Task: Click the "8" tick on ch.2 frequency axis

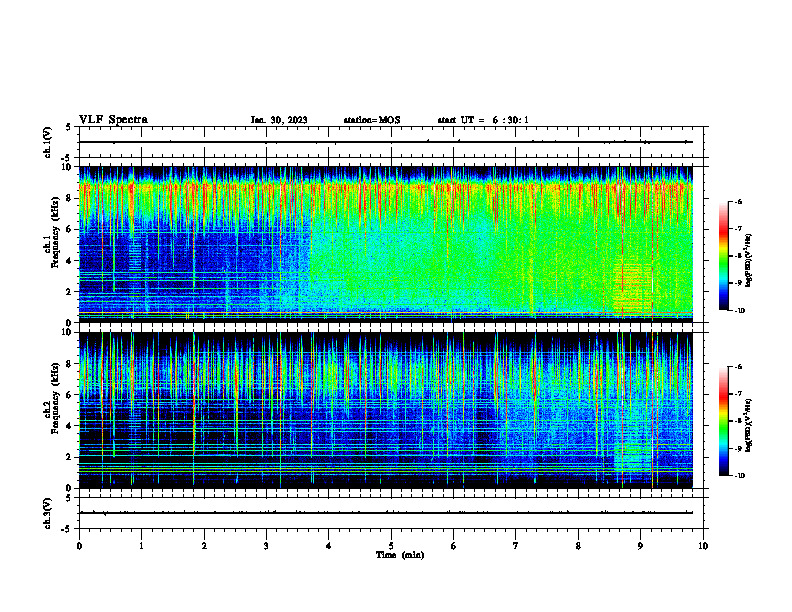Action: pyautogui.click(x=69, y=364)
